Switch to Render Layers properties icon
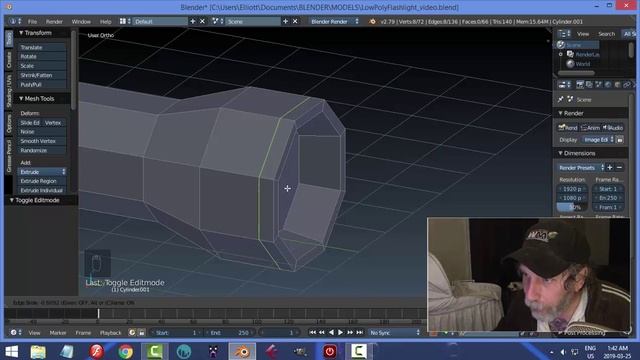This screenshot has width=640, height=360. click(589, 84)
